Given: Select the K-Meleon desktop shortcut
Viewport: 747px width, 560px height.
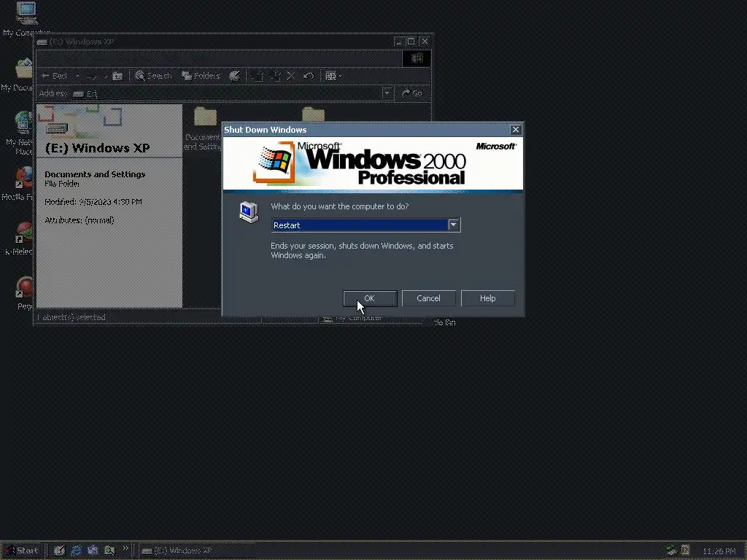Looking at the screenshot, I should click(x=24, y=233).
